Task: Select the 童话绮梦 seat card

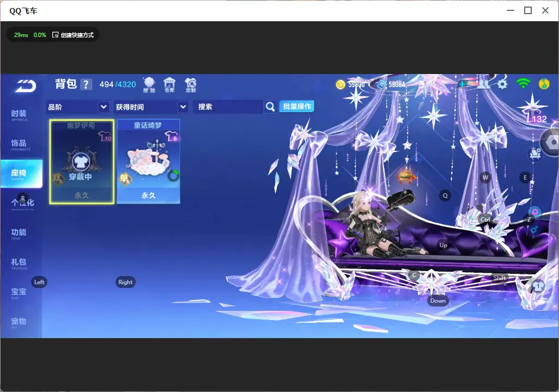Action: point(148,162)
